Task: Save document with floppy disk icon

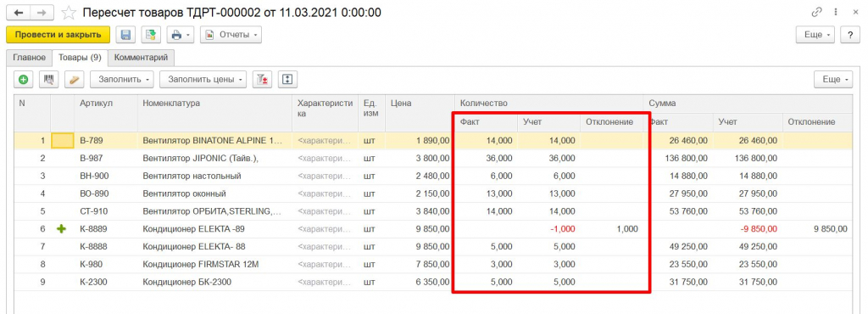Action: (125, 35)
